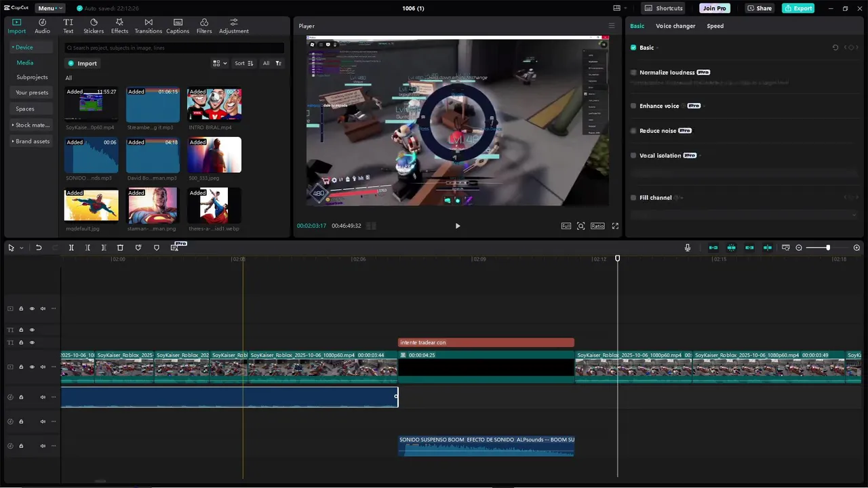Screen dimensions: 868x488
Task: Open the Captions panel
Action: click(178, 26)
